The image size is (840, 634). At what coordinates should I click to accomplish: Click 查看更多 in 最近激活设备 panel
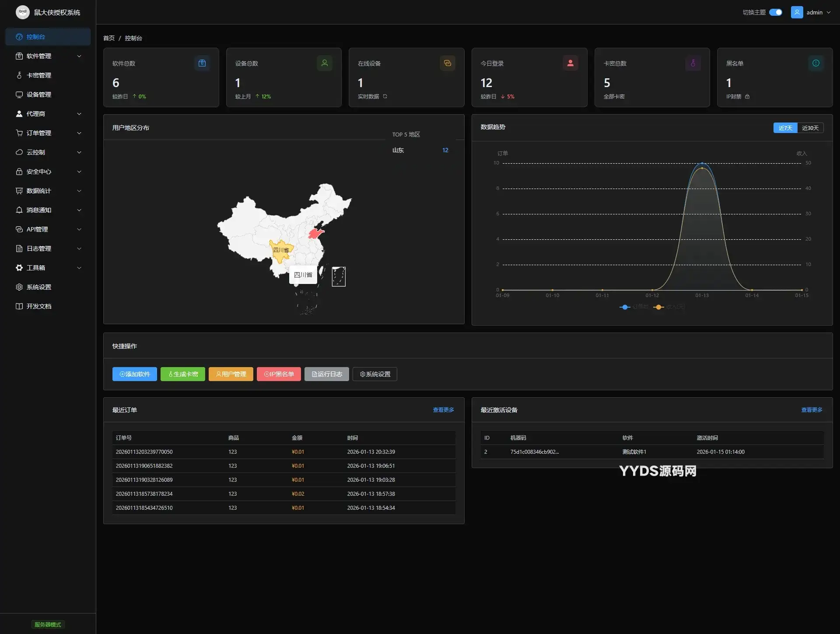pos(812,410)
